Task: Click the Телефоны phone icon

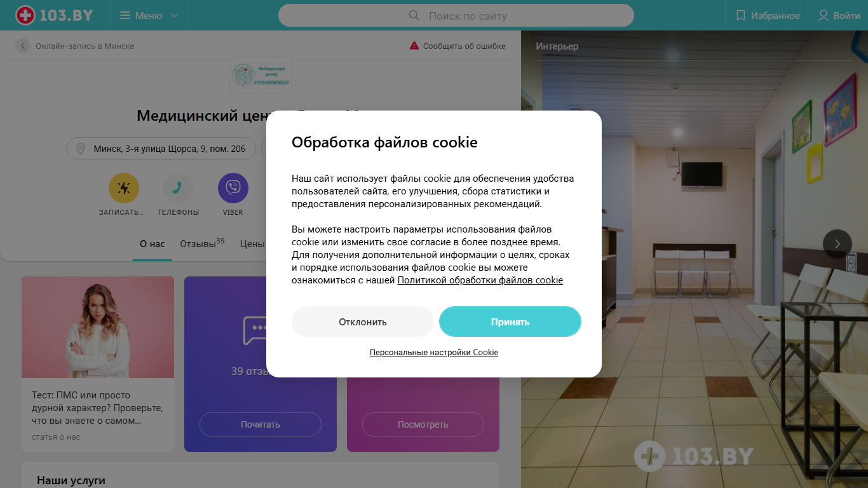Action: (179, 188)
